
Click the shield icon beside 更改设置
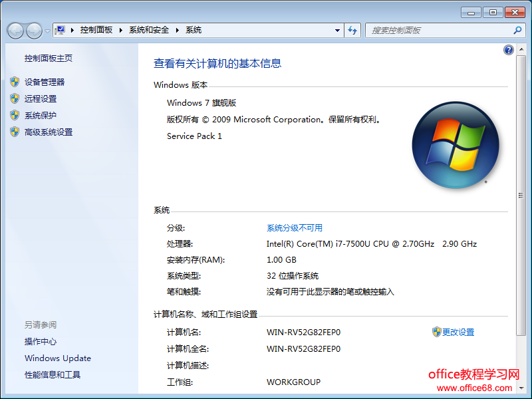tap(437, 332)
